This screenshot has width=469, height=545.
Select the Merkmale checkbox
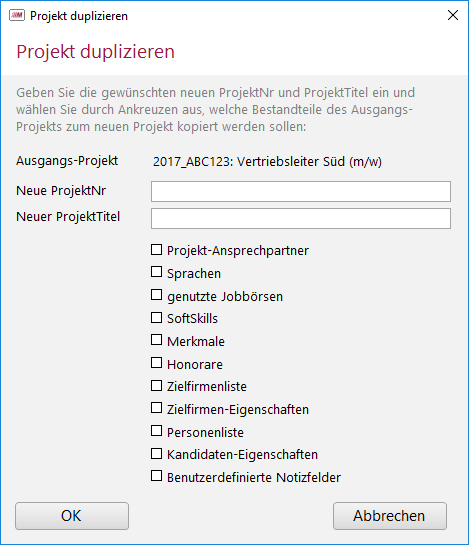[x=156, y=340]
